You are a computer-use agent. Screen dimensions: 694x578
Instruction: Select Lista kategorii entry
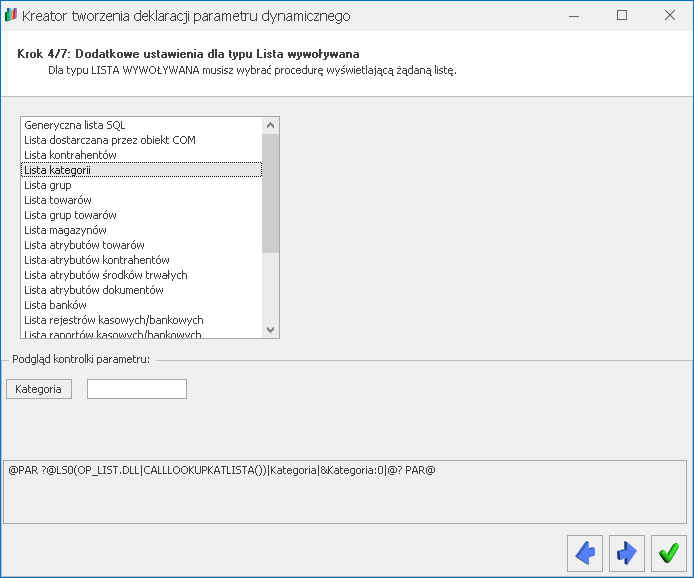[x=141, y=170]
